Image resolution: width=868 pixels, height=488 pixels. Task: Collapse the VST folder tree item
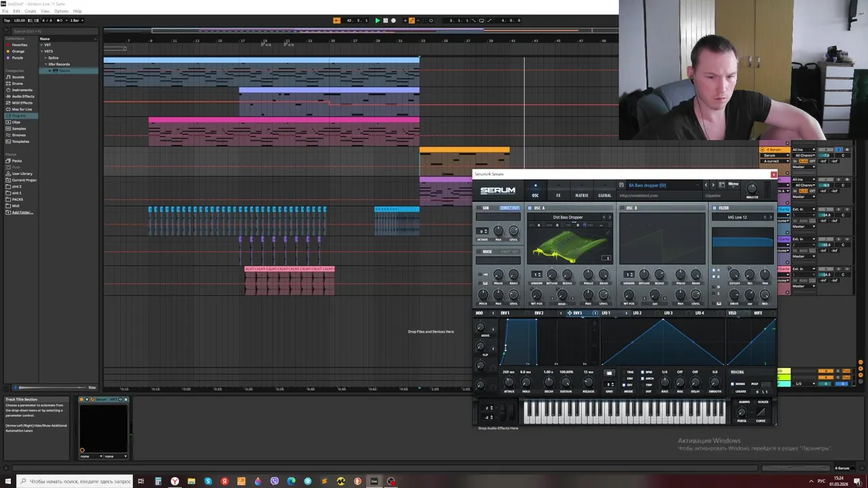click(x=42, y=45)
